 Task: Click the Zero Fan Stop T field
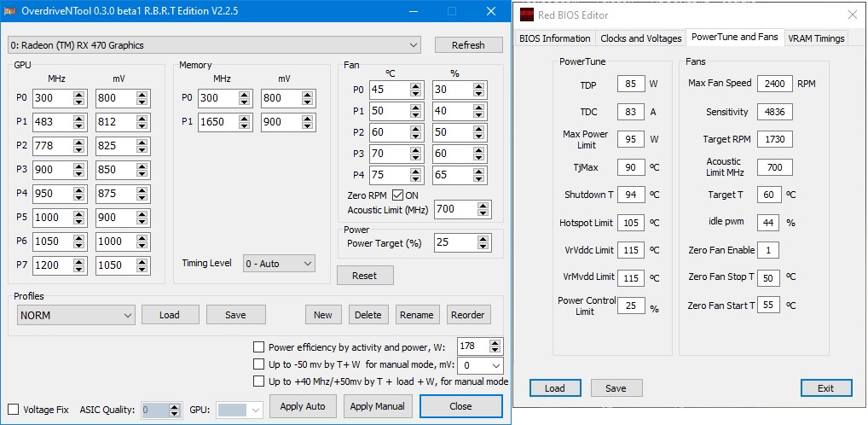[768, 278]
